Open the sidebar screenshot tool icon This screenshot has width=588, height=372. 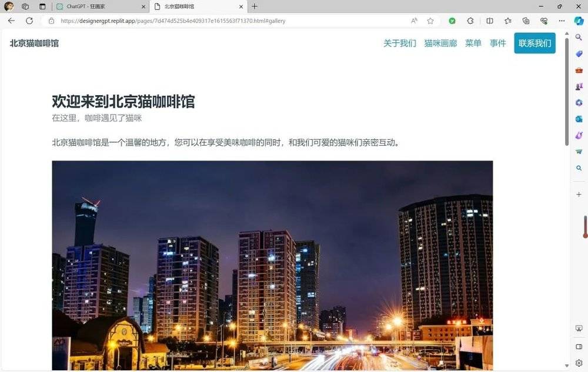point(579,329)
